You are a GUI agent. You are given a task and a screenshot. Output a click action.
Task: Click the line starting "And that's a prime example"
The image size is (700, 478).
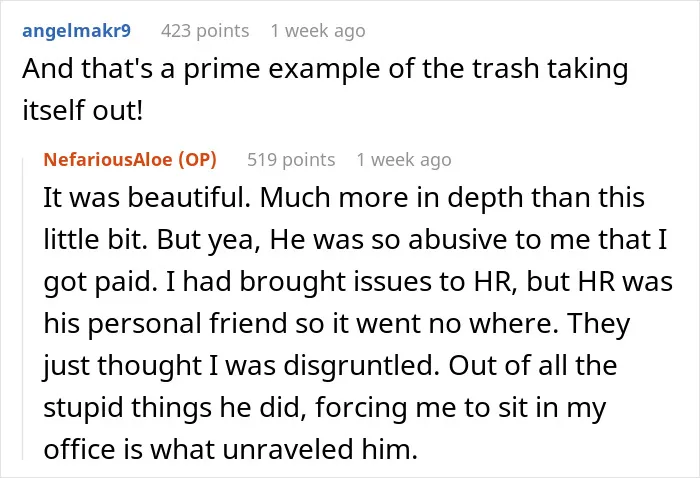(325, 69)
